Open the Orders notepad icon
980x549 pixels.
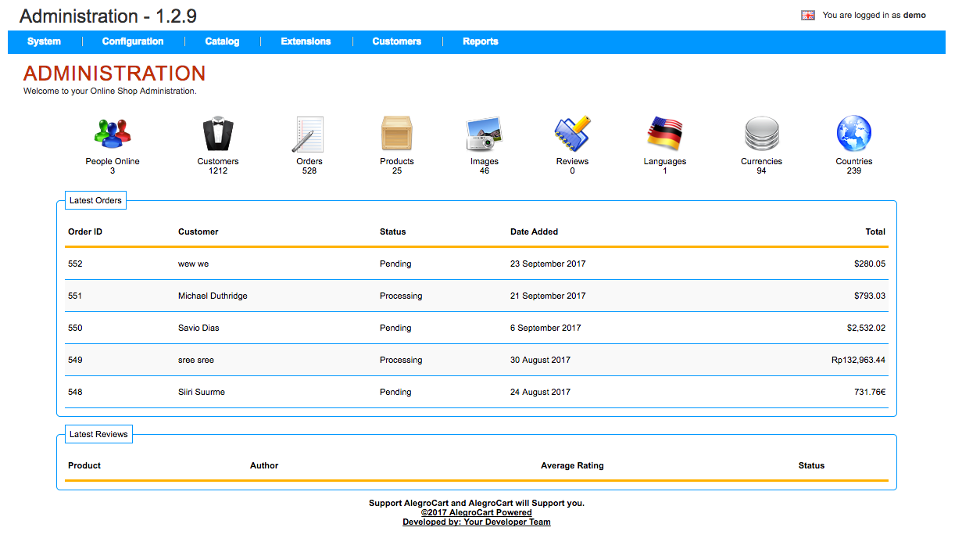pos(309,134)
